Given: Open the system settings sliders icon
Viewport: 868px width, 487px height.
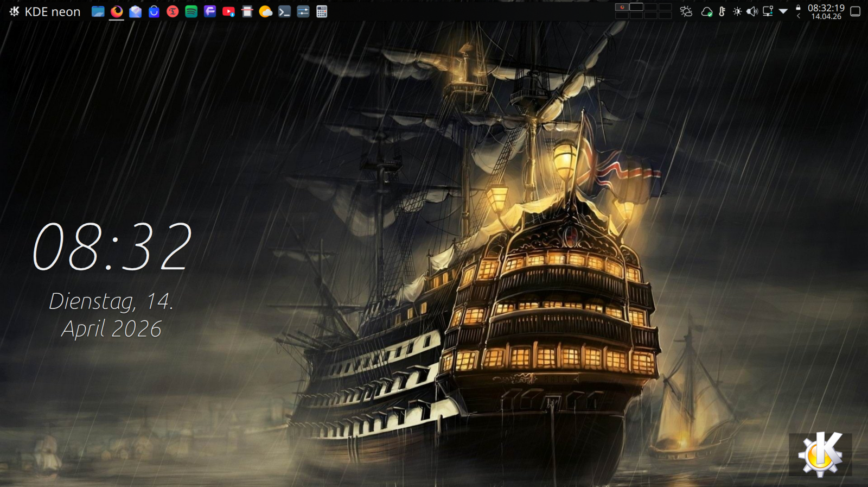Looking at the screenshot, I should [303, 11].
